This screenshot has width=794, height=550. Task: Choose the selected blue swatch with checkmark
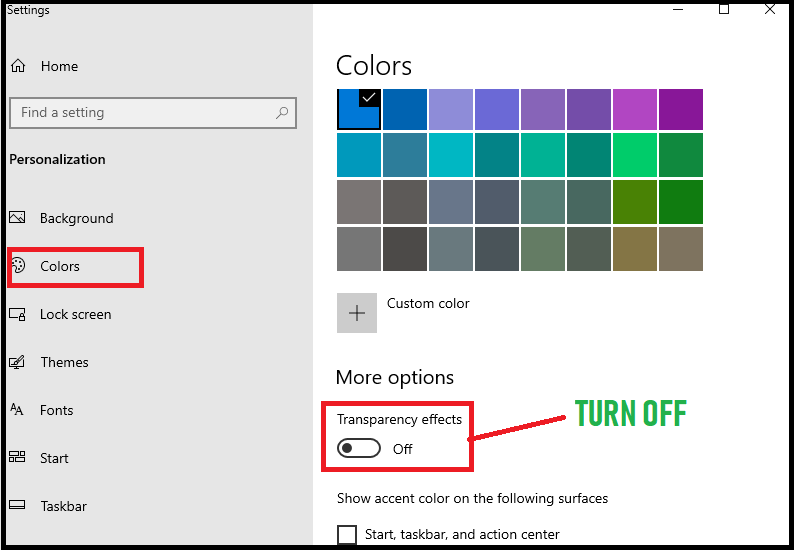click(359, 109)
